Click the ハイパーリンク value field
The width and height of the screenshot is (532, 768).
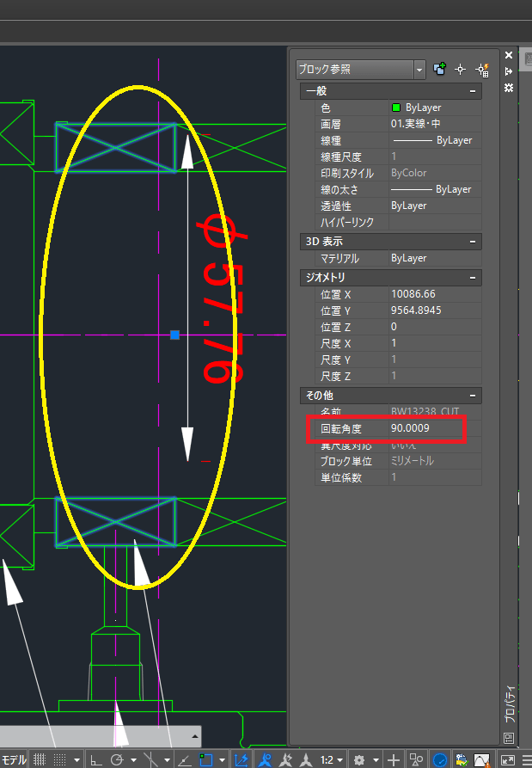435,222
